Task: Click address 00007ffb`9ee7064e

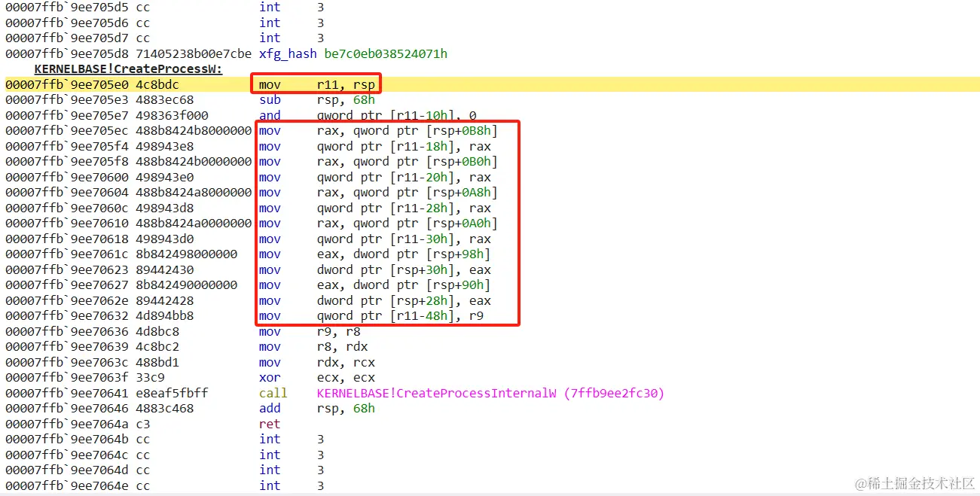Action: [x=67, y=485]
